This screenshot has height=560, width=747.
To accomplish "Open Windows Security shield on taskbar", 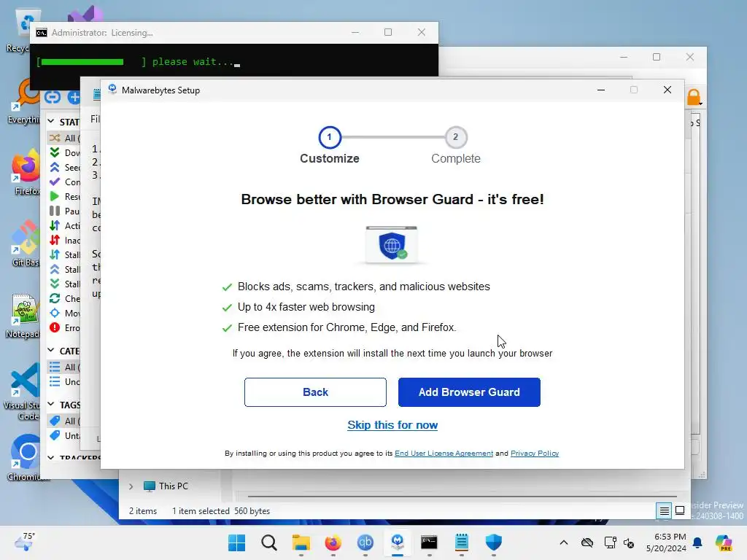I will [x=494, y=542].
